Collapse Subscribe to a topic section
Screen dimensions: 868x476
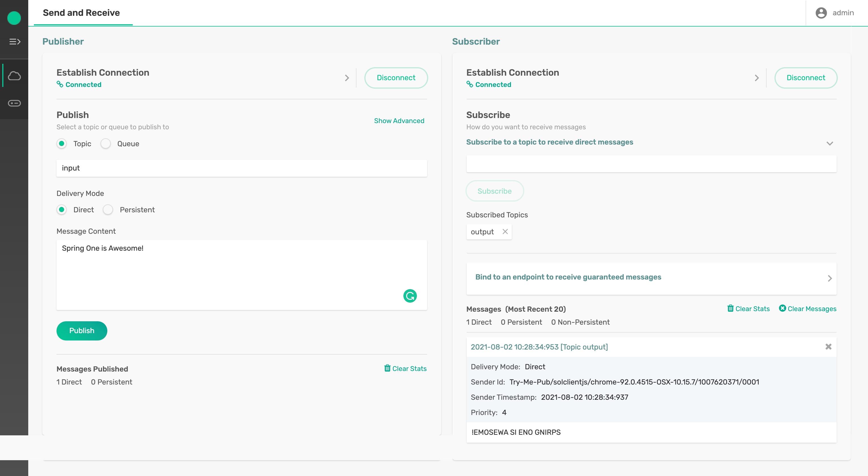click(x=829, y=143)
